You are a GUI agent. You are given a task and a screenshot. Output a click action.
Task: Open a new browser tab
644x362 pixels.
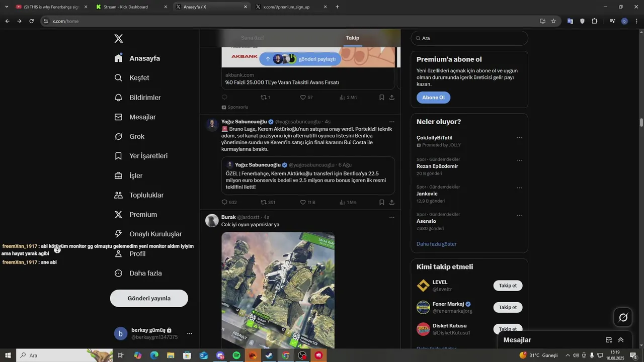pyautogui.click(x=337, y=7)
